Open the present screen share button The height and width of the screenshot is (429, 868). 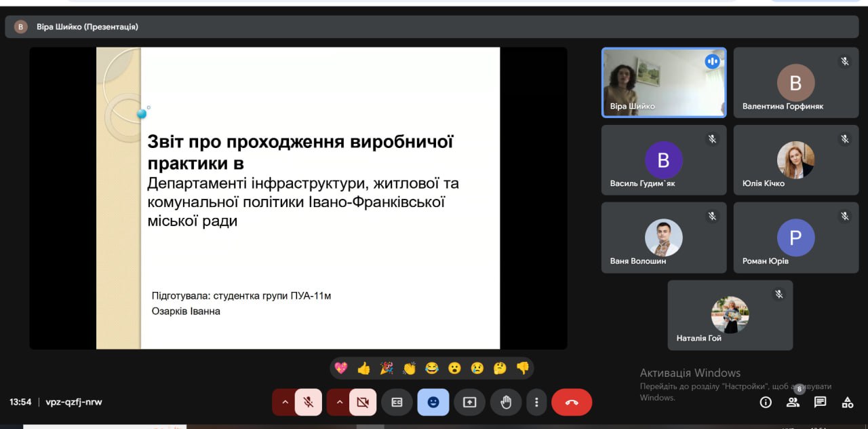469,402
